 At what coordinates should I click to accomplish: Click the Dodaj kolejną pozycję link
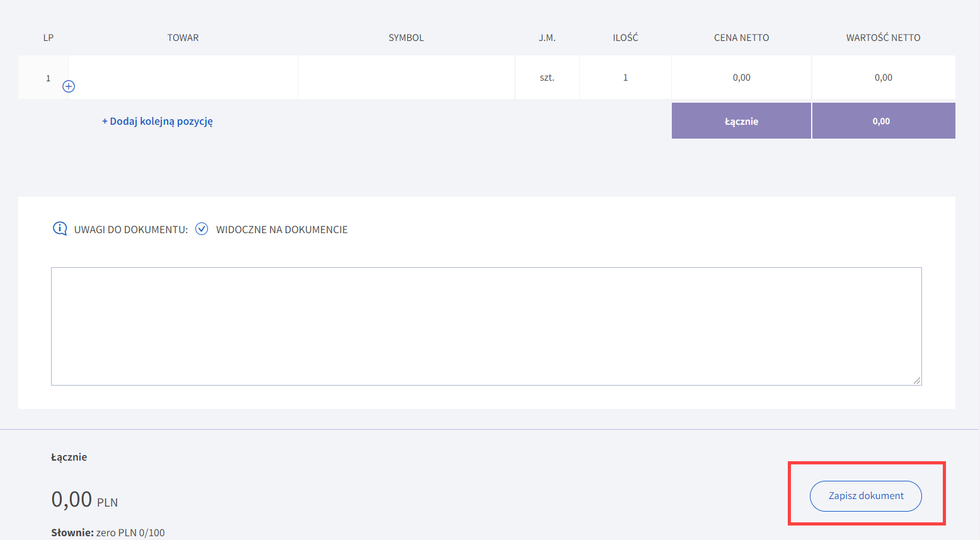point(158,121)
